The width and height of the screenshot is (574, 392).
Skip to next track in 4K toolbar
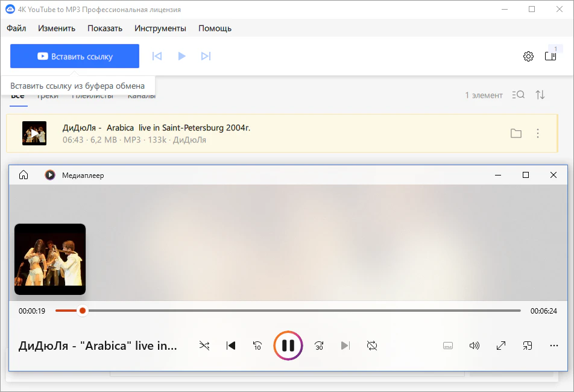206,56
